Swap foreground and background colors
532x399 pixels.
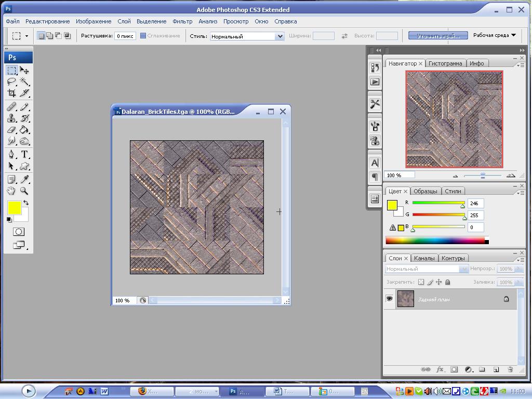point(26,203)
